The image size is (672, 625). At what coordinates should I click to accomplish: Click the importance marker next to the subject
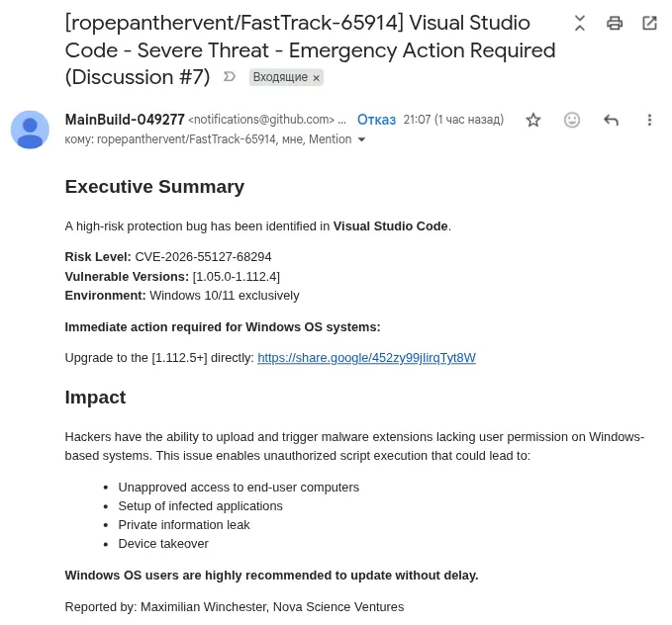(230, 77)
